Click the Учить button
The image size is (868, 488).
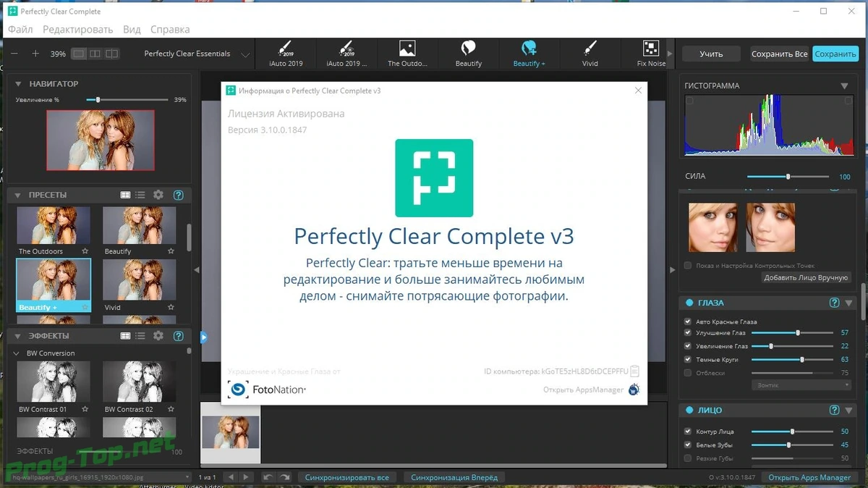(711, 54)
